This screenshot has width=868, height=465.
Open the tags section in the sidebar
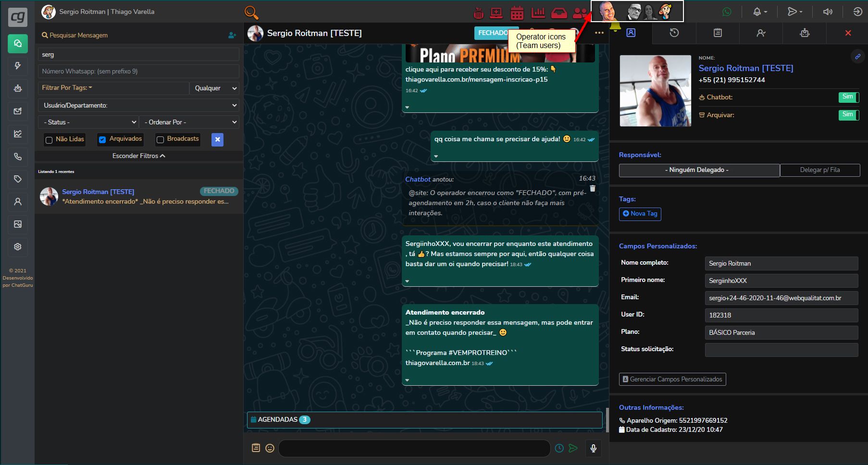[x=18, y=179]
